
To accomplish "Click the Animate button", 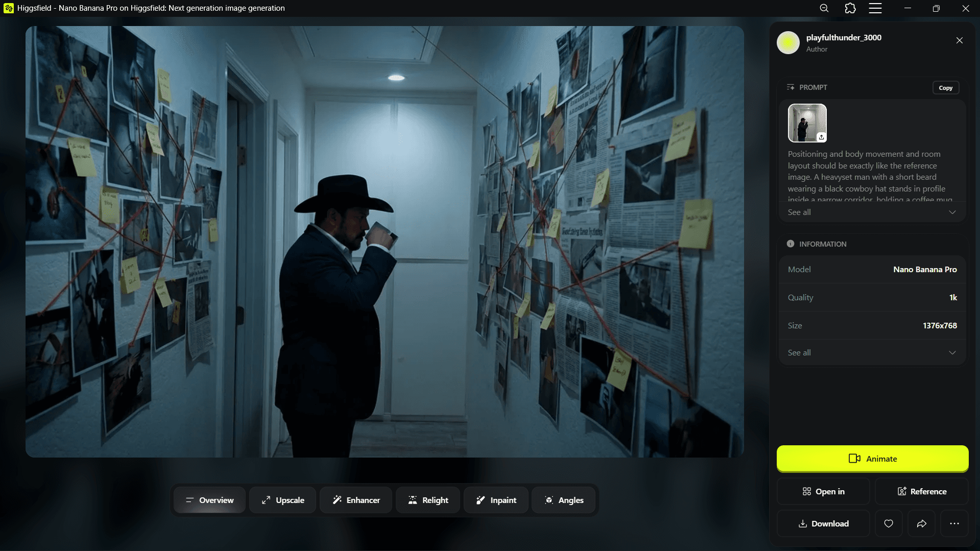I will tap(872, 459).
